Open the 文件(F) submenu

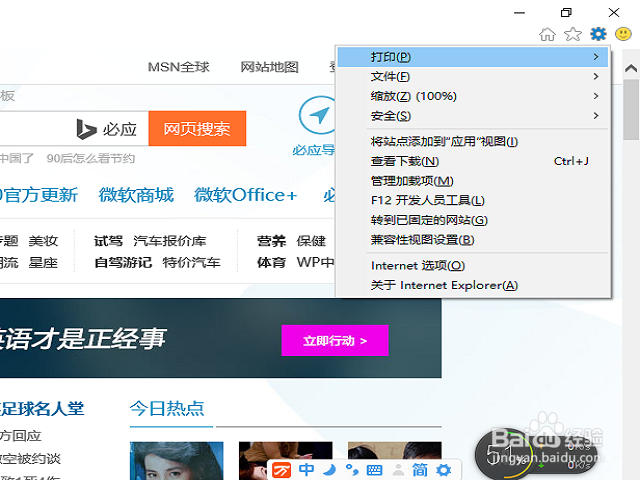[x=473, y=76]
